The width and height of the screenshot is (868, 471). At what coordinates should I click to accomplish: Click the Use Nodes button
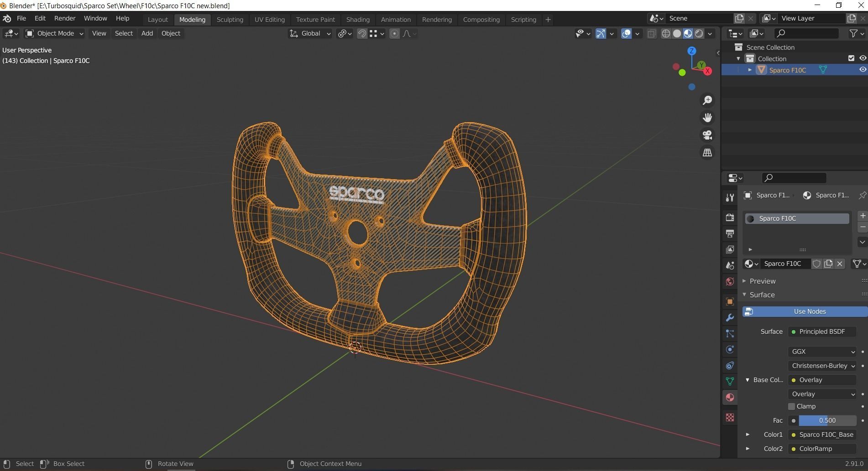pos(805,311)
